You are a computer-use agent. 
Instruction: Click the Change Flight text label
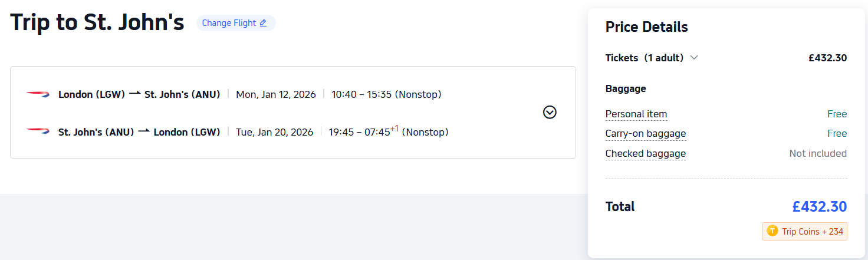pyautogui.click(x=229, y=23)
